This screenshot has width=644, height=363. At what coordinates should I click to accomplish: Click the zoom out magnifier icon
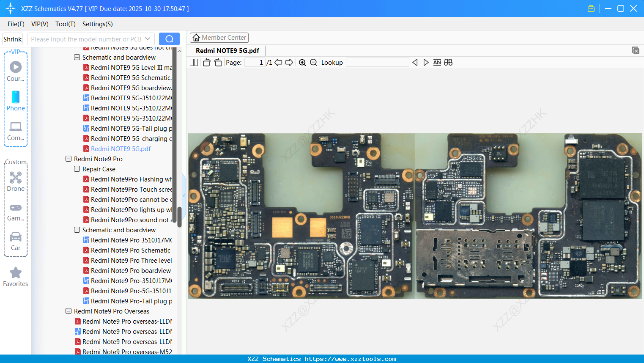coord(313,63)
